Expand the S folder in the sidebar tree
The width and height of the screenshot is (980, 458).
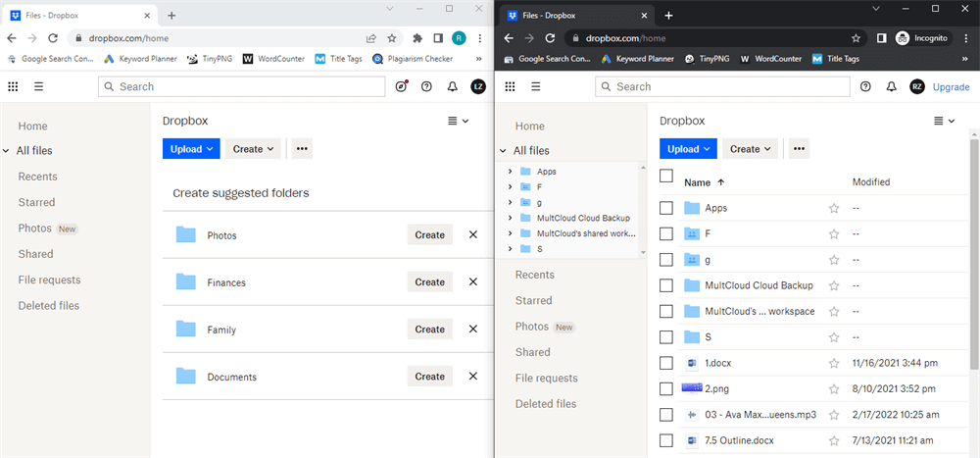point(511,249)
